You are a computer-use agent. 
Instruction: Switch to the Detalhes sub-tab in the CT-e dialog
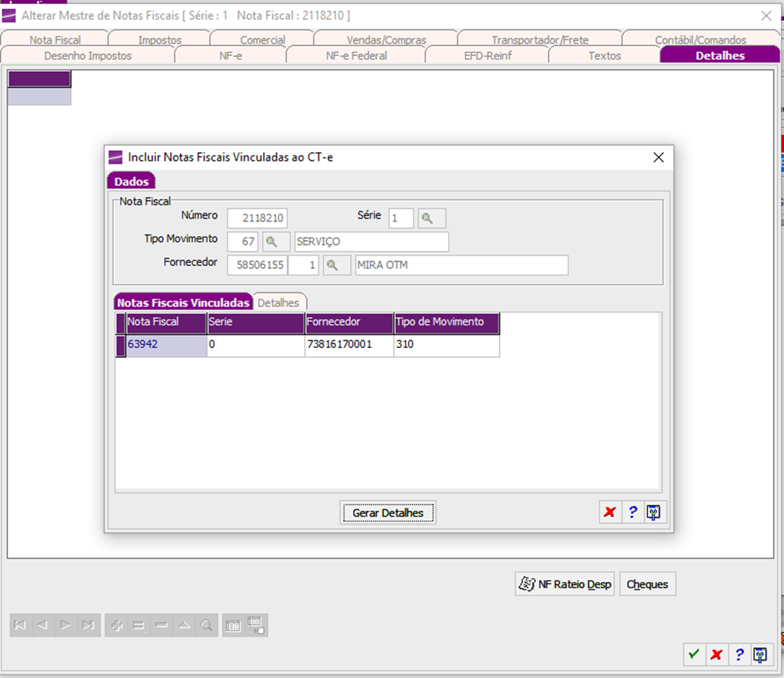[x=278, y=303]
